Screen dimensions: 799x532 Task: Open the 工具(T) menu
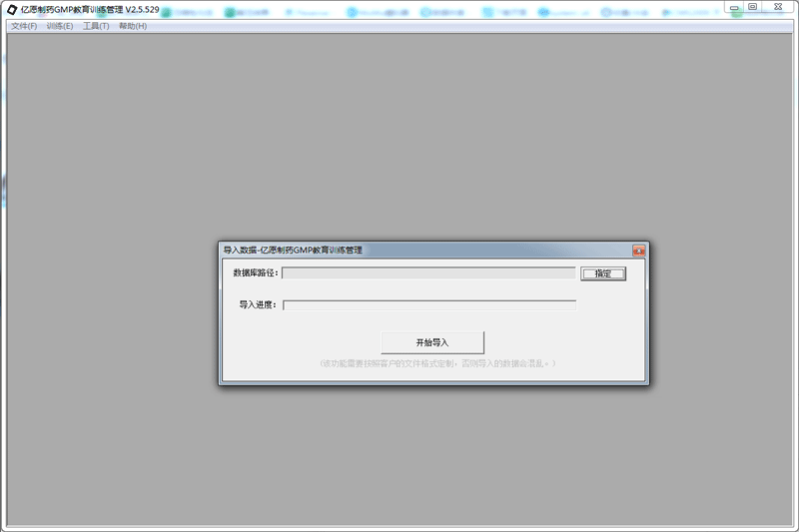[96, 26]
